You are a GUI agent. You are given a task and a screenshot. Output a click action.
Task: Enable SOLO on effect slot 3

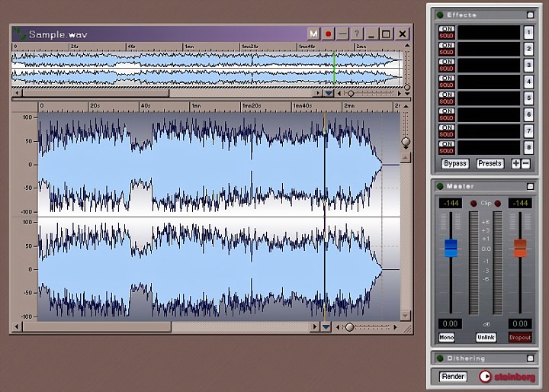446,69
